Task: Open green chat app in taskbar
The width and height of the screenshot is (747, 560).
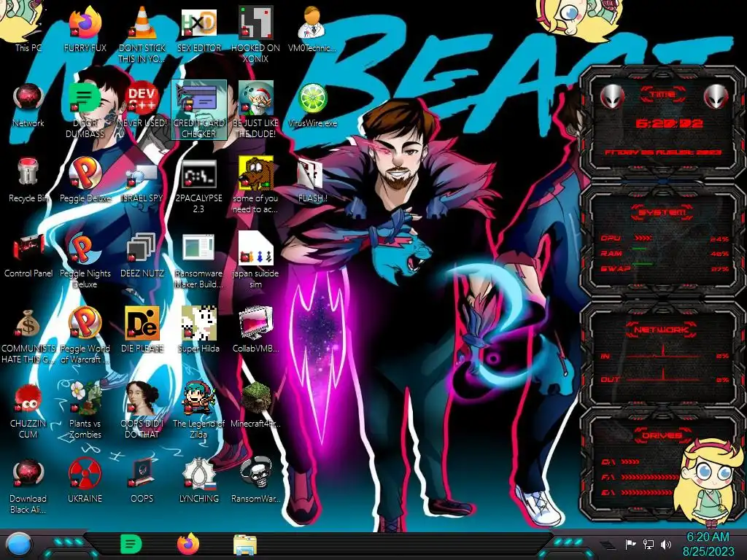Action: [x=131, y=544]
